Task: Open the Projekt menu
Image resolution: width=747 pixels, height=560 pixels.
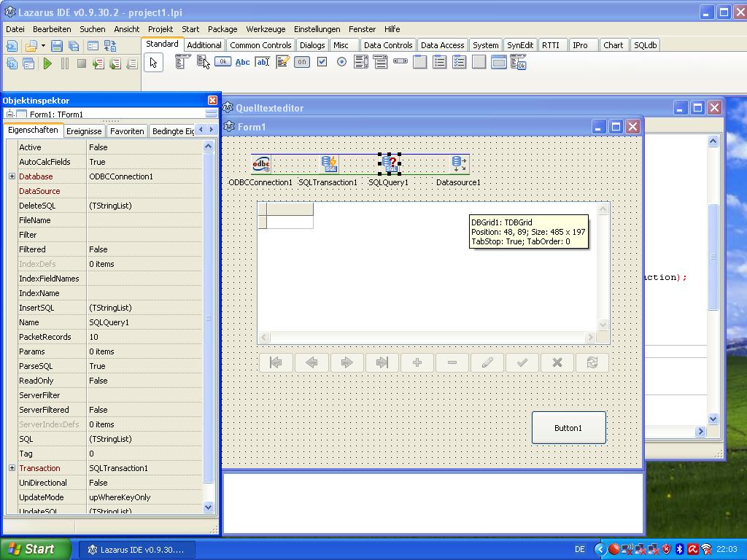Action: [160, 29]
